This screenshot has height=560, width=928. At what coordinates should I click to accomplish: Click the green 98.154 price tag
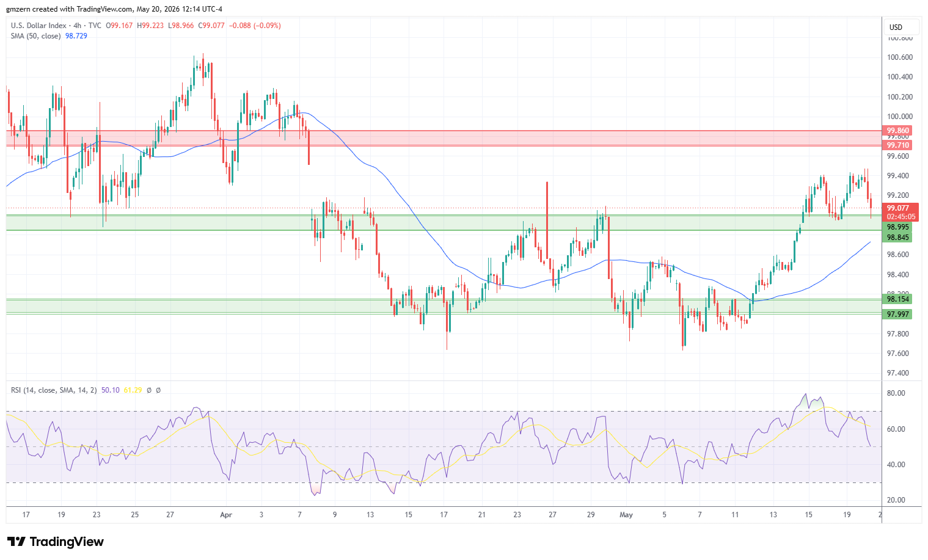898,299
